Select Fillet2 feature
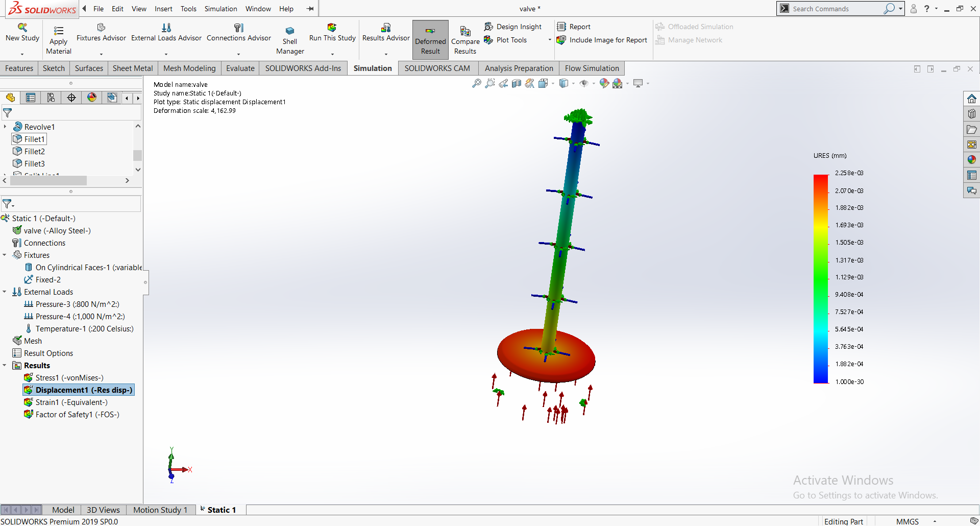 29,151
